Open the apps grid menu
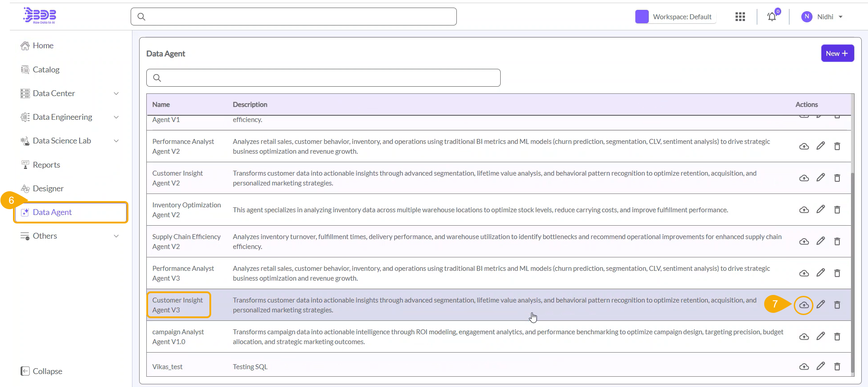This screenshot has width=868, height=387. click(740, 17)
